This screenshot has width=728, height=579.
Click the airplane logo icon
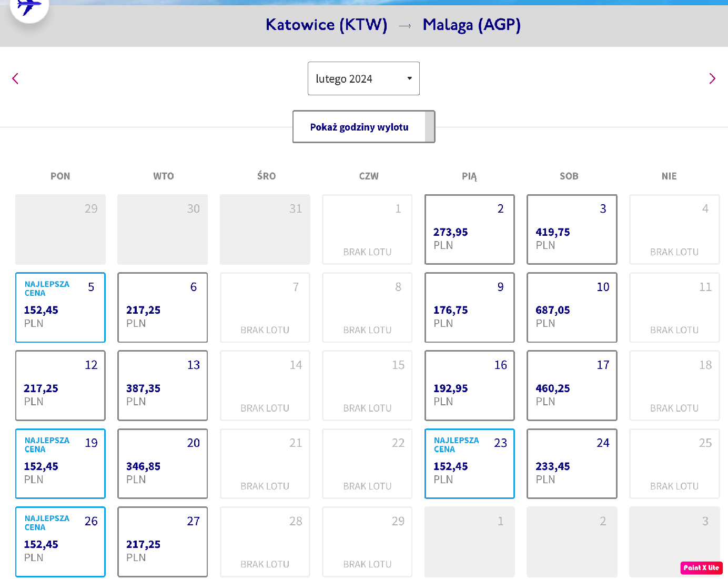coord(29,7)
